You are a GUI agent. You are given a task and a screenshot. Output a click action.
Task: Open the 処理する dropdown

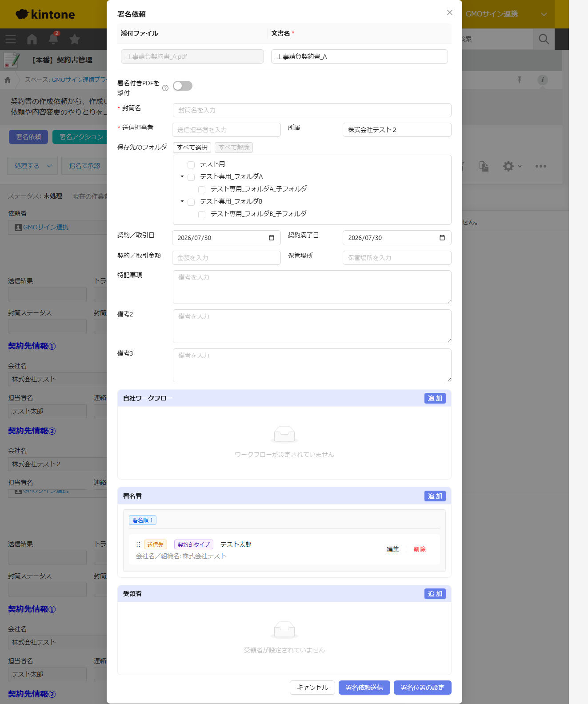coord(33,166)
